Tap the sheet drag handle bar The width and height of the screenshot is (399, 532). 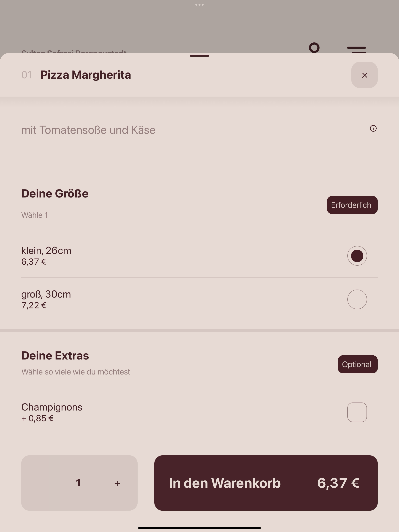[x=199, y=56]
